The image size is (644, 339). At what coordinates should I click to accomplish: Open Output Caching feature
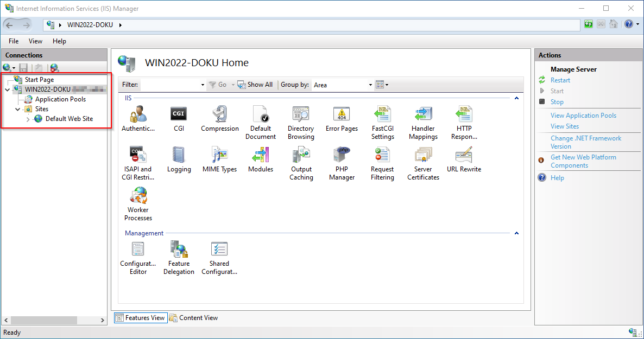coord(301,163)
